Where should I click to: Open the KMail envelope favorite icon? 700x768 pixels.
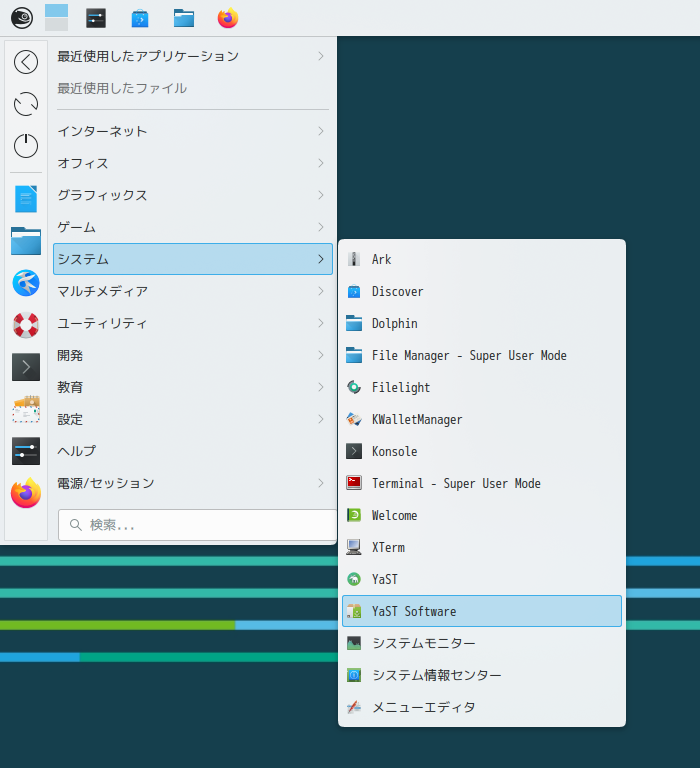(26, 409)
